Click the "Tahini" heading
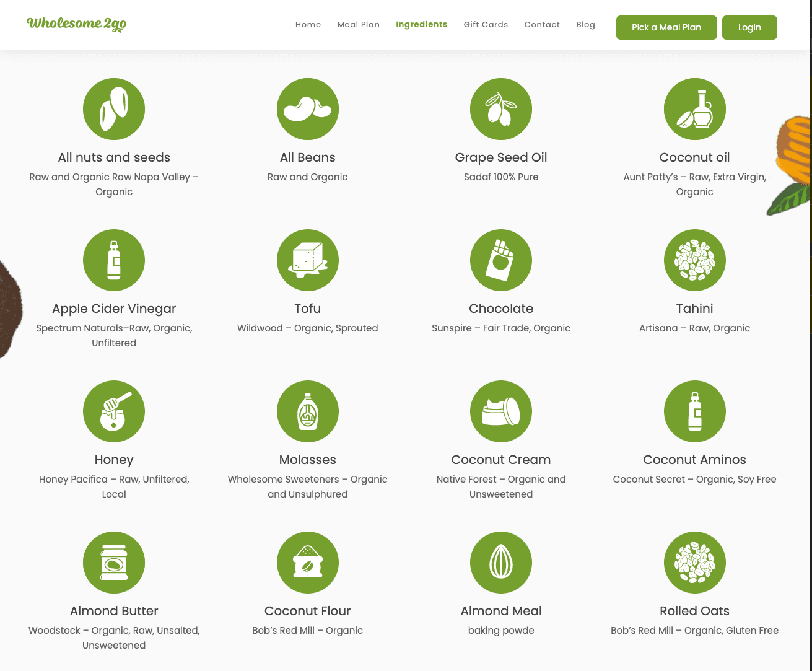 tap(695, 309)
